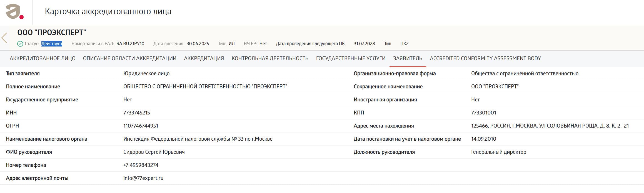Click the director name Сидоров Сергей Юрьевич
This screenshot has width=644, height=193.
pyautogui.click(x=154, y=152)
